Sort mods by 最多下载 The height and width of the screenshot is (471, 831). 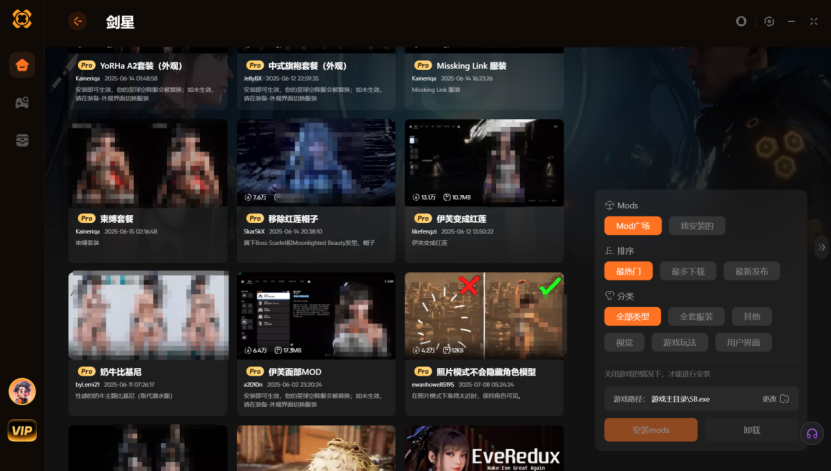pyautogui.click(x=688, y=271)
